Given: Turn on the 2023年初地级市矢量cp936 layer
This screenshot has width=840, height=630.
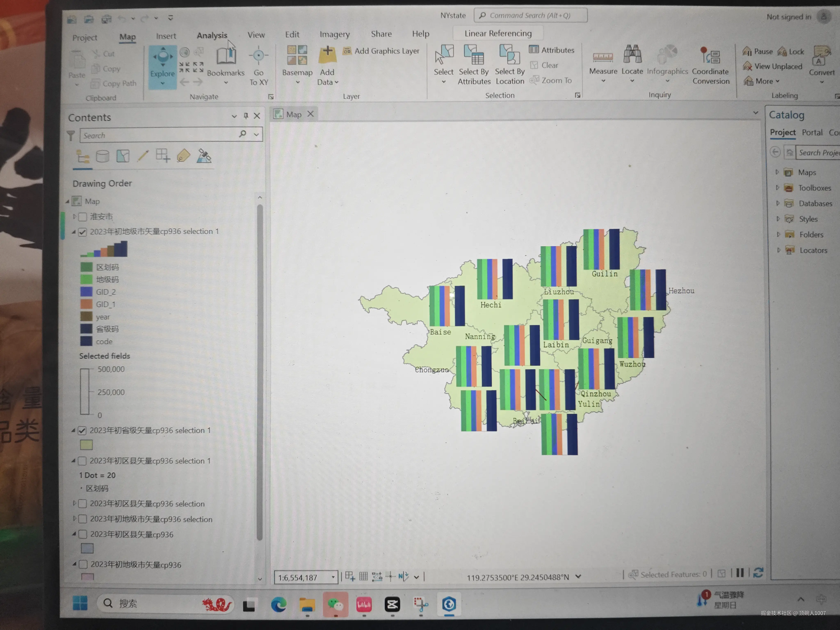Looking at the screenshot, I should point(83,565).
